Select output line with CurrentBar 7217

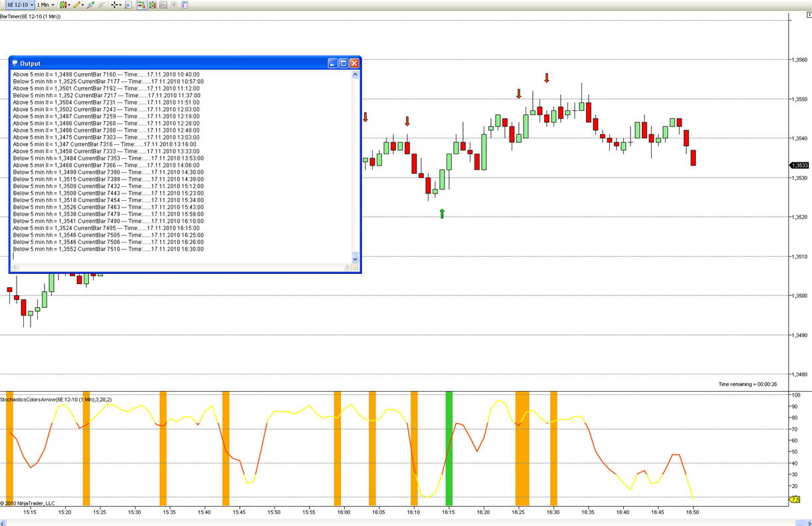107,95
